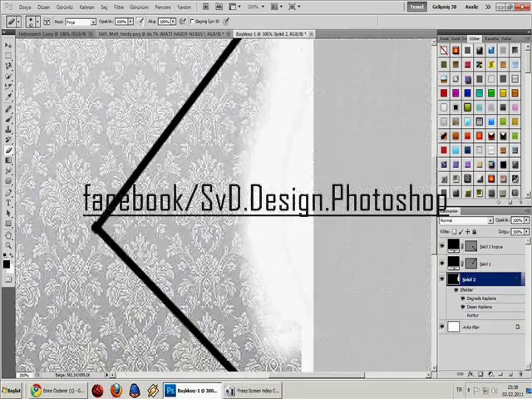The width and height of the screenshot is (532, 399).
Task: Add a layer mask
Action: tap(480, 374)
